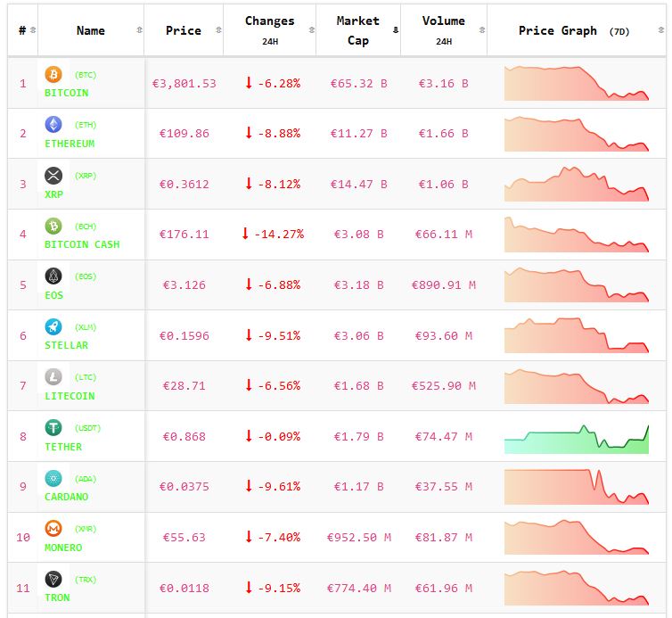Image resolution: width=672 pixels, height=618 pixels.
Task: Open the BITCOIN name link
Action: click(x=67, y=93)
